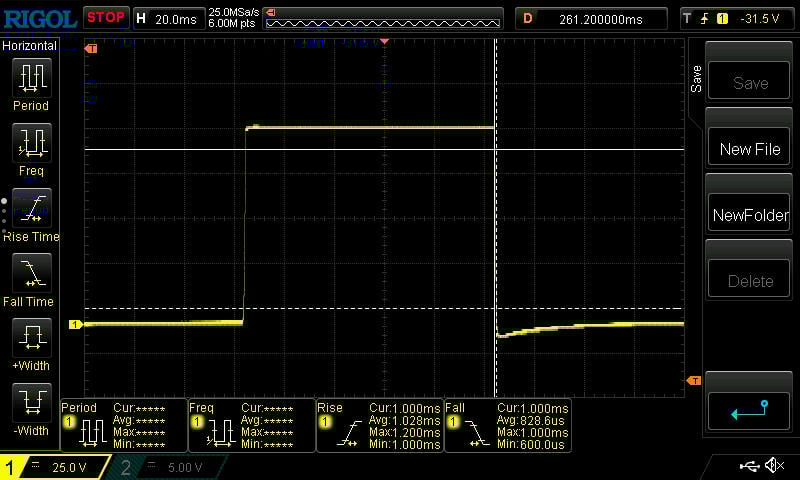Click the speaker mute icon
The image size is (800, 480).
coord(774,466)
